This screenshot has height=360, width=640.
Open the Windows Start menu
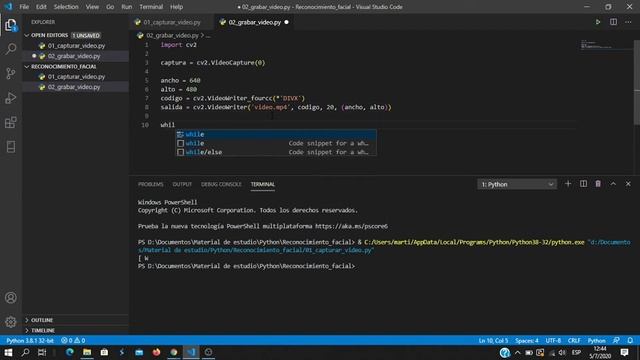pos(8,352)
